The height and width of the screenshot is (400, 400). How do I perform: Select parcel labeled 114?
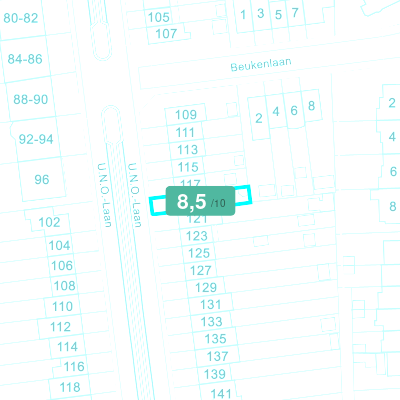point(67,347)
